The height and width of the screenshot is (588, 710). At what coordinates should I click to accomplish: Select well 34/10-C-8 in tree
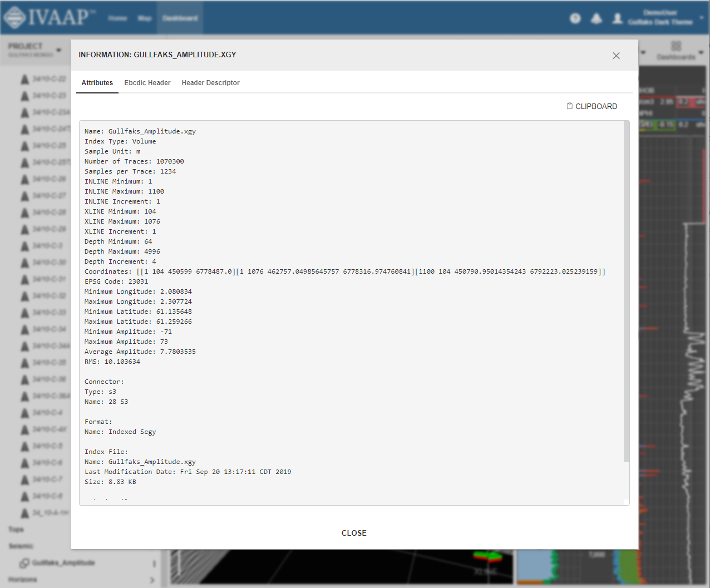pos(47,496)
